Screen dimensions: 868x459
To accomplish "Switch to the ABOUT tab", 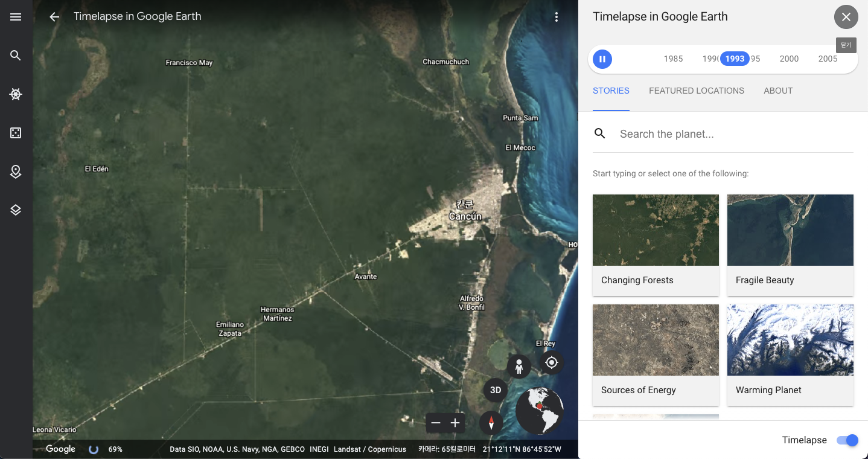I will 778,91.
